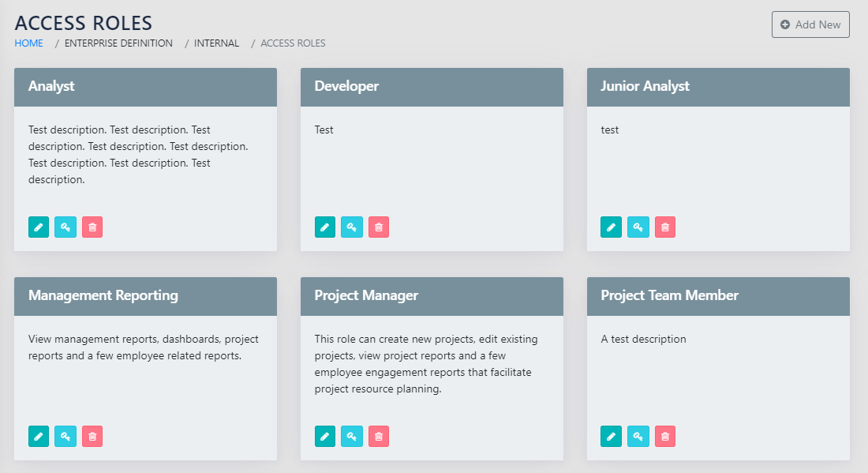Select the Internal breadcrumb item
The width and height of the screenshot is (868, 473).
coord(216,43)
